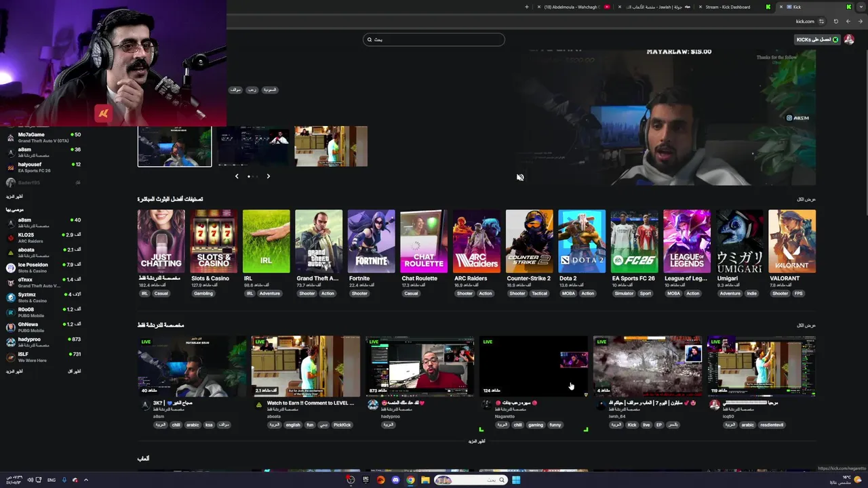Mute or unmute the featured stream player
Viewport: 868px width, 488px height.
520,178
